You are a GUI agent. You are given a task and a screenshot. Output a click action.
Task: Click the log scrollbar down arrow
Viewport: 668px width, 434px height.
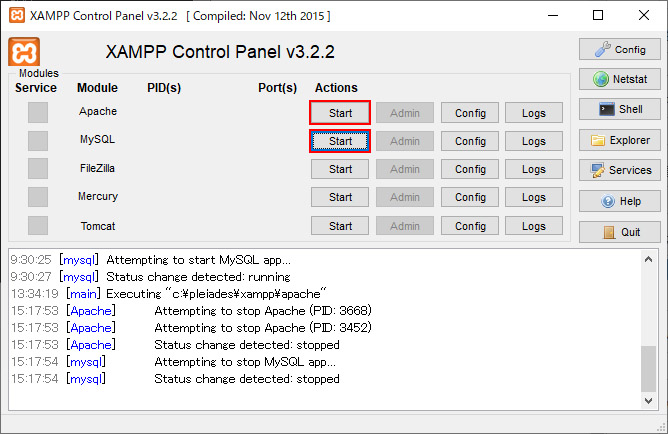point(648,400)
